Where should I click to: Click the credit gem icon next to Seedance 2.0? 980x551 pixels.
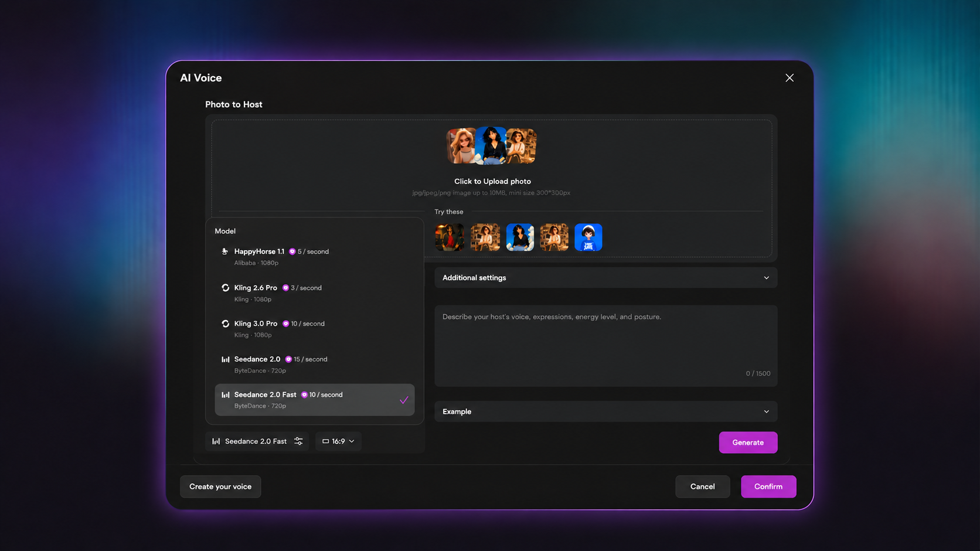[x=288, y=359]
